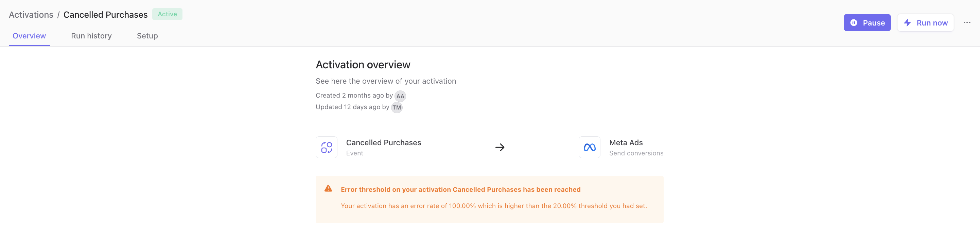Switch to the Run history tab
The height and width of the screenshot is (236, 980).
(x=91, y=36)
